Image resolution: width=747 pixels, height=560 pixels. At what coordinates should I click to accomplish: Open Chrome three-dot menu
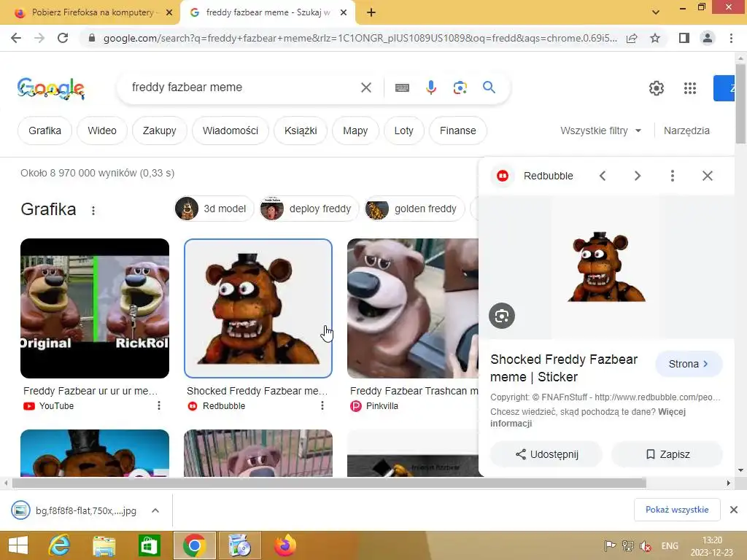[731, 38]
